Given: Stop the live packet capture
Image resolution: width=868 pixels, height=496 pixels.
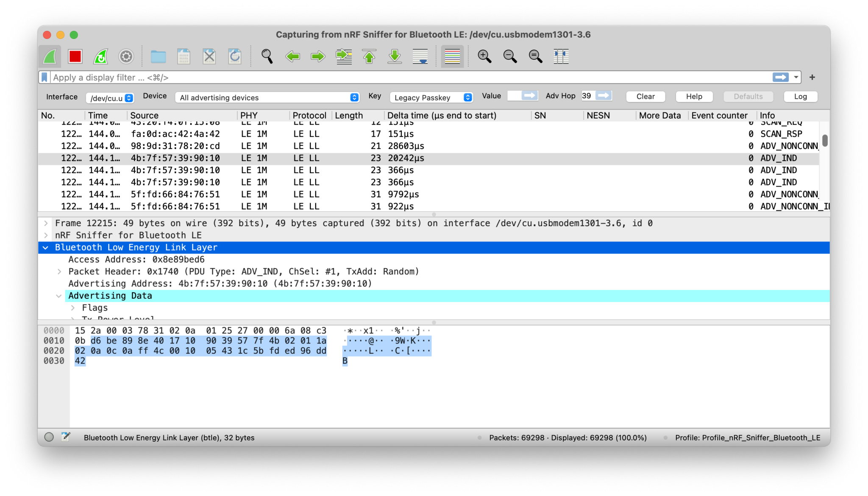Looking at the screenshot, I should 75,56.
